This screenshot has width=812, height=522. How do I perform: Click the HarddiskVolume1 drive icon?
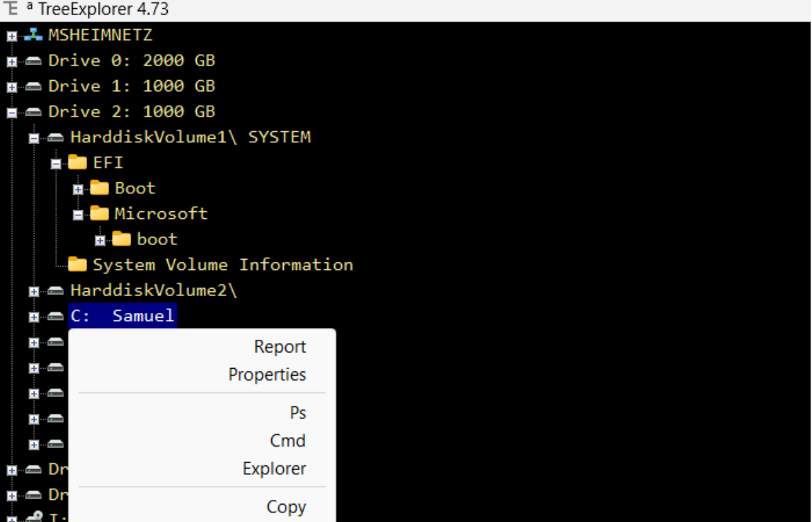pyautogui.click(x=55, y=136)
